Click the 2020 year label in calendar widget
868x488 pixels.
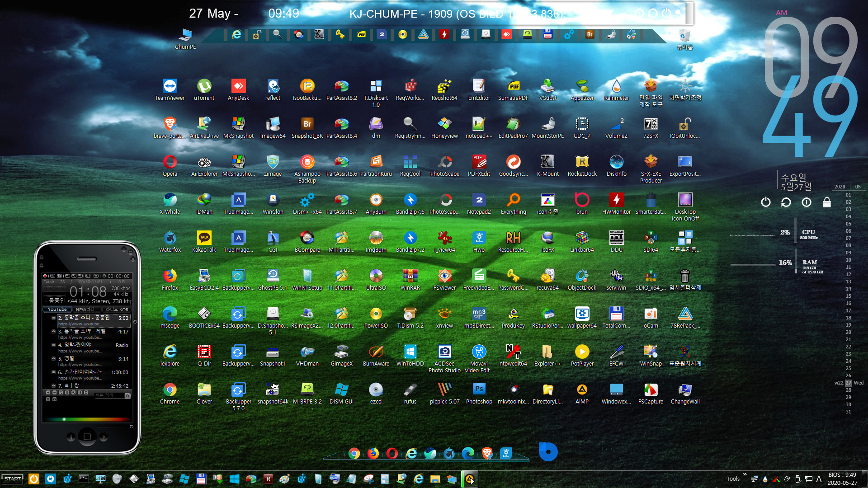click(840, 187)
